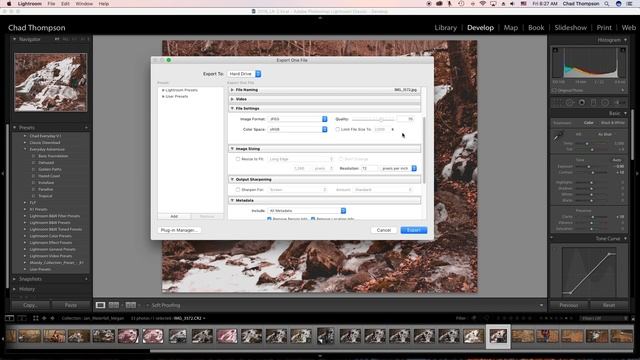Viewport: 640px width, 360px height.
Task: Expand the Chad Everyday V1 preset folder
Action: (25, 136)
